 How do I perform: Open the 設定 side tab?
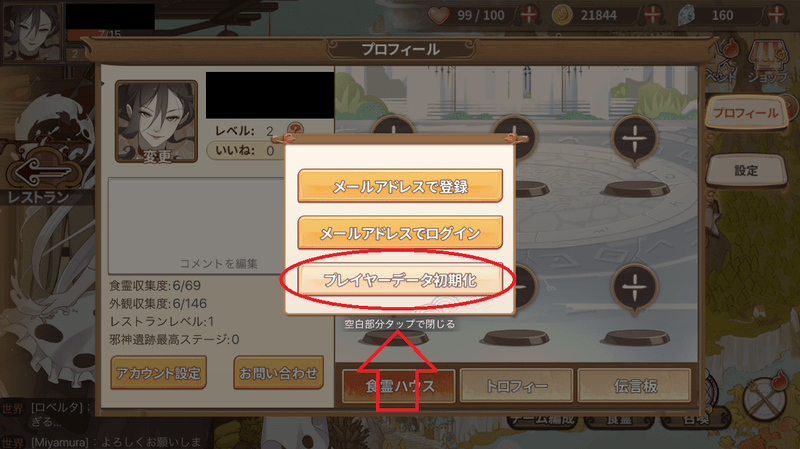746,170
